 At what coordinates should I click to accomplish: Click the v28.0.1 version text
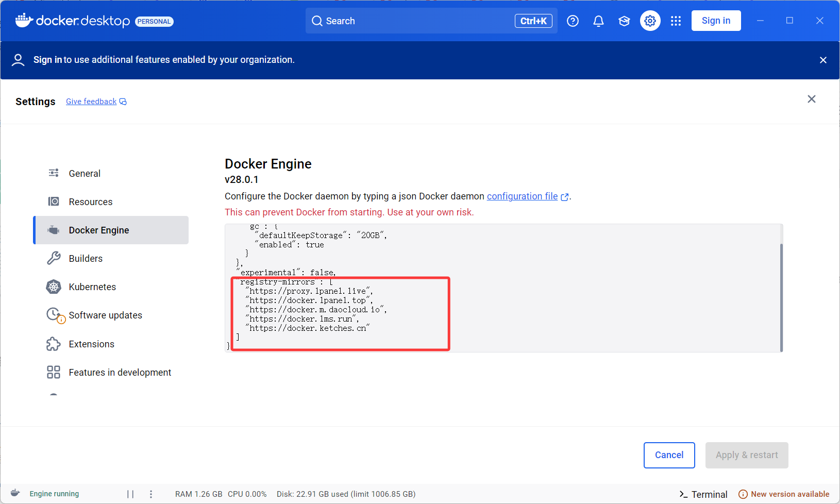point(241,179)
